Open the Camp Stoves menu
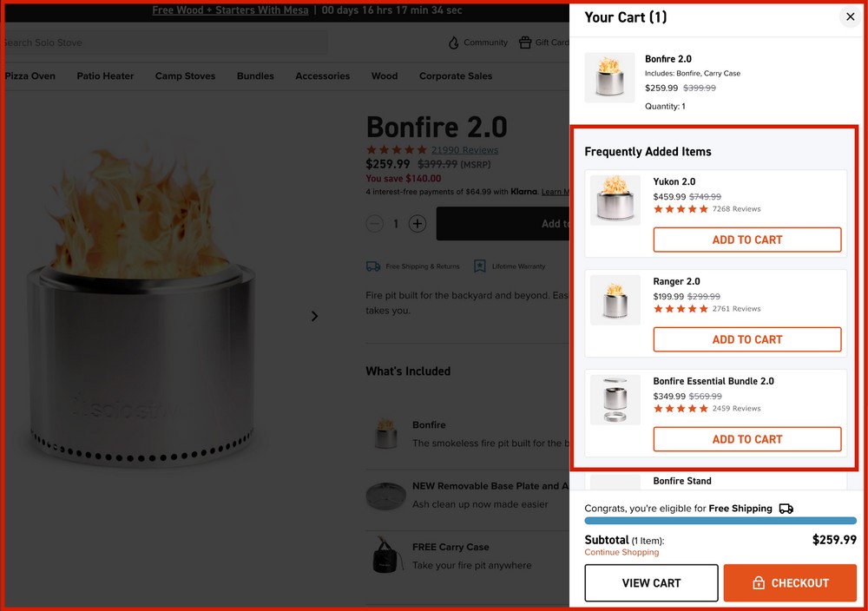 185,76
